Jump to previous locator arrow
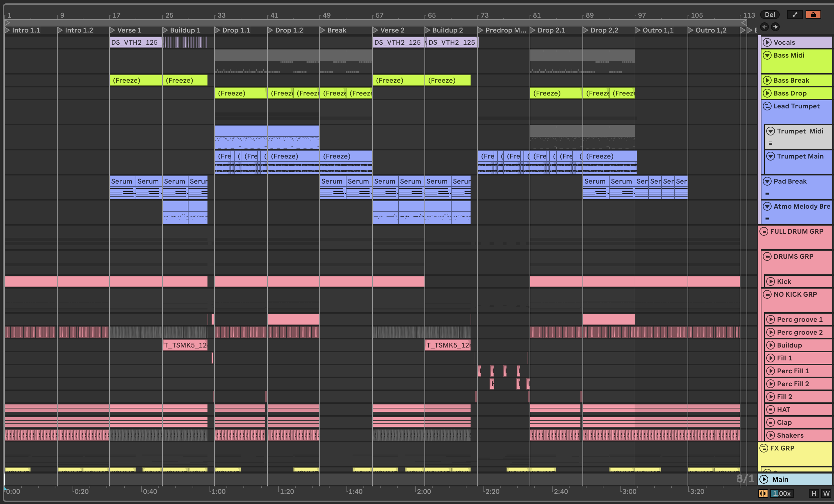Screen dimensions: 834x504 click(x=764, y=27)
